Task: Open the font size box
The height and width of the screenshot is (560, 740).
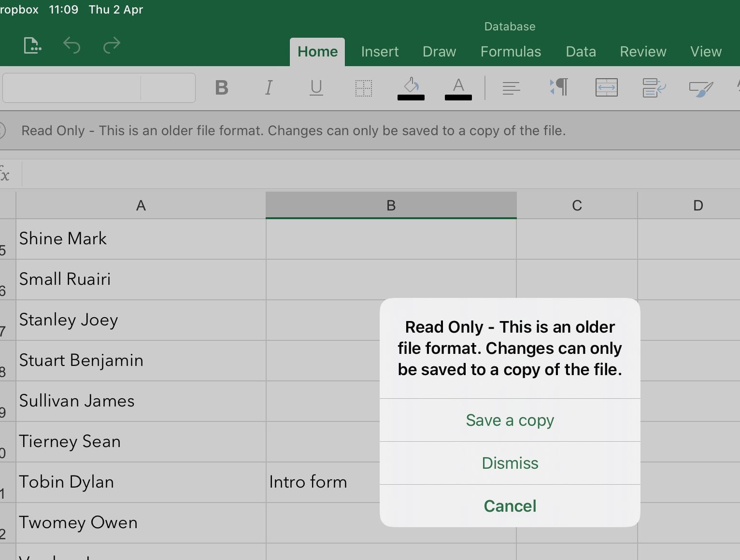Action: (168, 88)
